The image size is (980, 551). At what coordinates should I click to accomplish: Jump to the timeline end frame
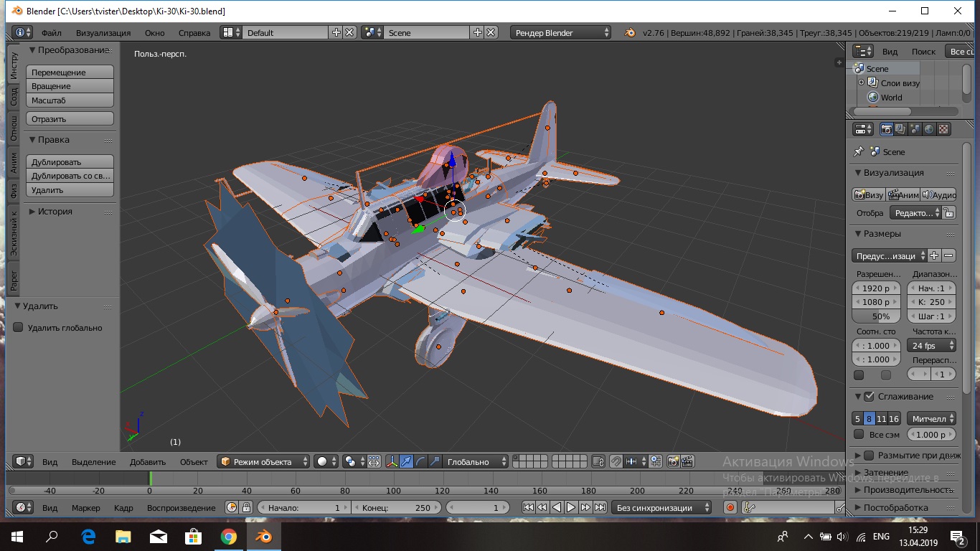(x=600, y=507)
